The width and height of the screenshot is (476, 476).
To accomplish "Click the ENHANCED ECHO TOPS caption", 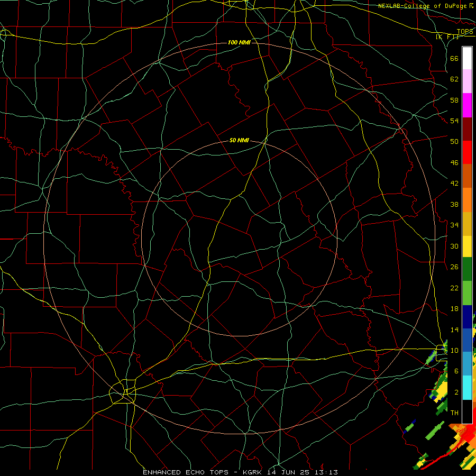I will tap(186, 472).
